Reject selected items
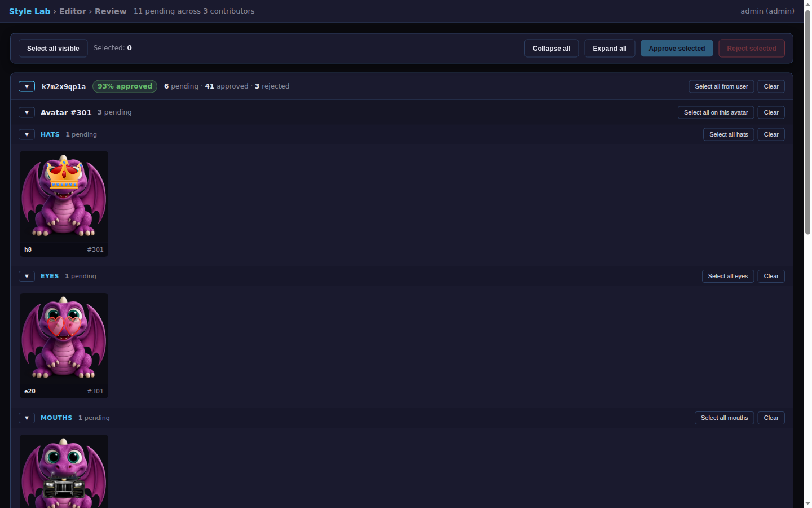Viewport: 812px width, 508px height. (752, 49)
